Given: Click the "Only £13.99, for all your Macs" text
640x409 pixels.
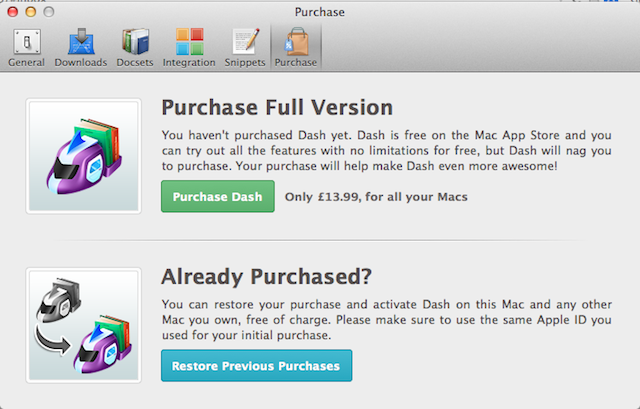Looking at the screenshot, I should pos(376,197).
